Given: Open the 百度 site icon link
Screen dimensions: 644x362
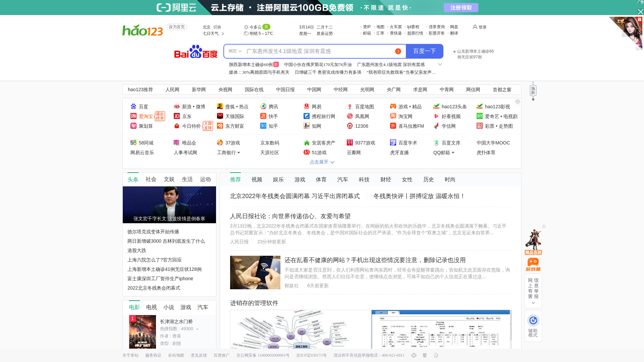Looking at the screenshot, I should (x=133, y=106).
